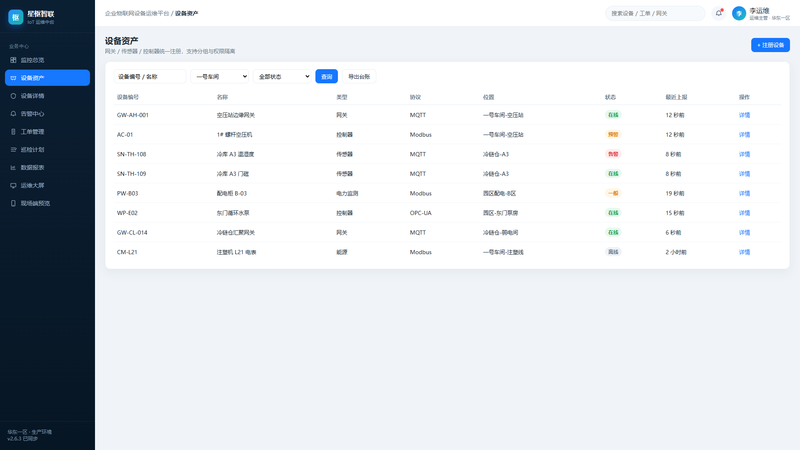Open 巡检计划 menu entry
The height and width of the screenshot is (450, 800).
pyautogui.click(x=47, y=149)
